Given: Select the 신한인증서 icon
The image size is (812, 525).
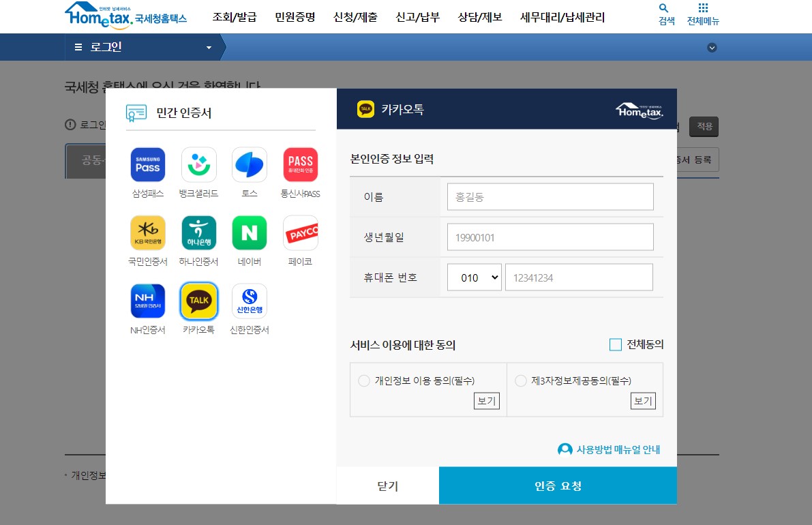Looking at the screenshot, I should point(249,301).
